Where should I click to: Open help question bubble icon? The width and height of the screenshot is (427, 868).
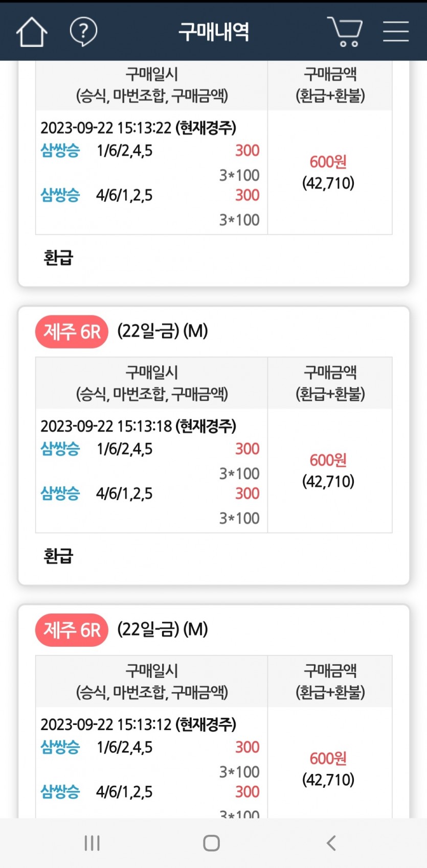click(x=83, y=32)
